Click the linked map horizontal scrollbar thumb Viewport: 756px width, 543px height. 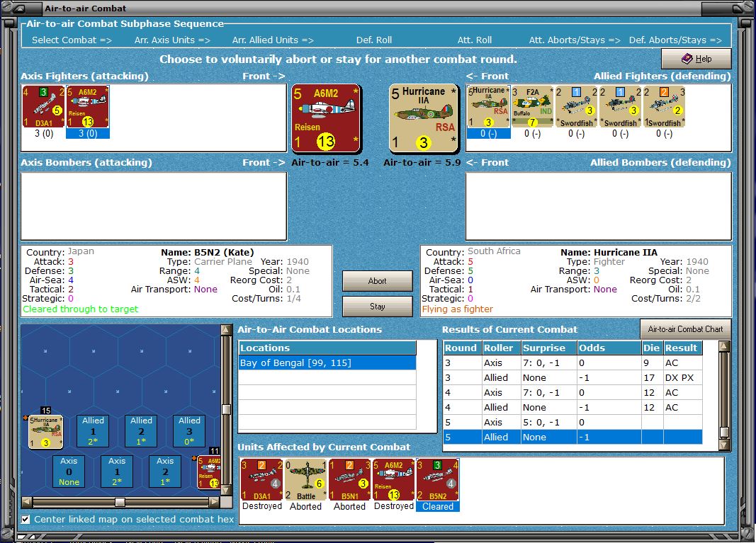tap(120, 502)
